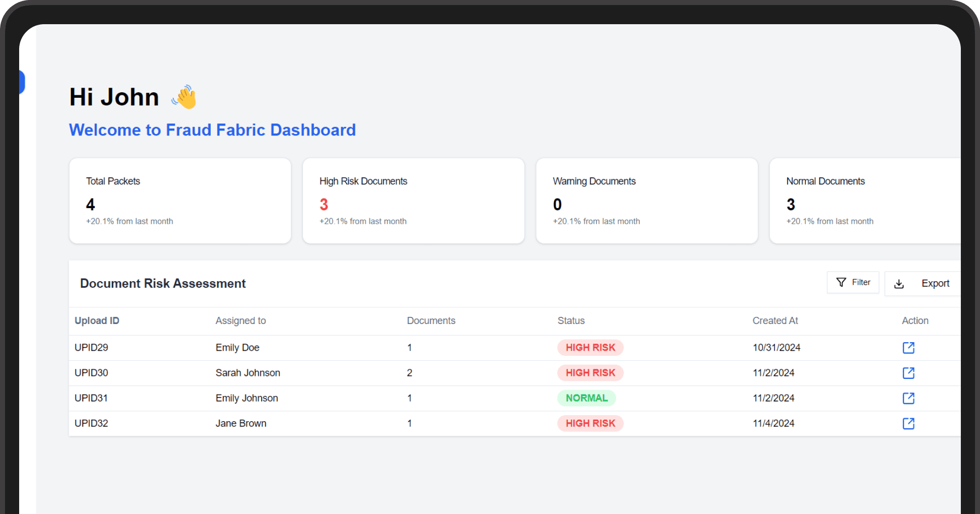980x514 pixels.
Task: Open the Total Packets card
Action: click(x=180, y=201)
